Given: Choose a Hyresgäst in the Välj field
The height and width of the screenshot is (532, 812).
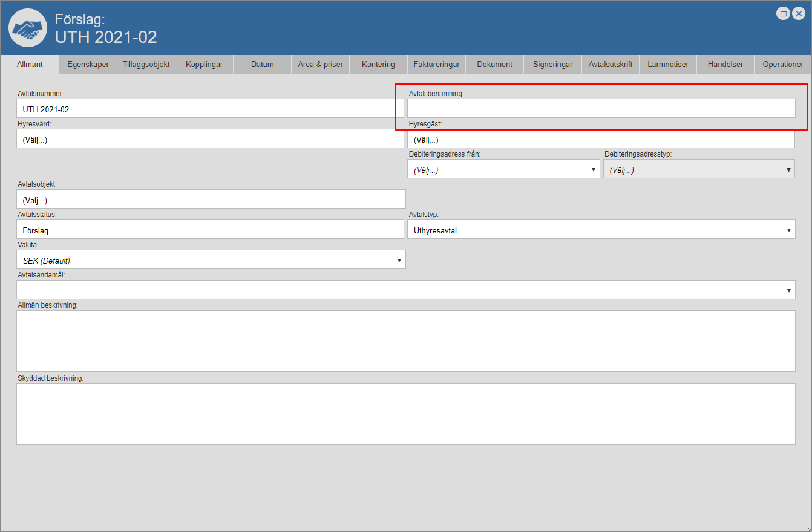Looking at the screenshot, I should coord(601,139).
